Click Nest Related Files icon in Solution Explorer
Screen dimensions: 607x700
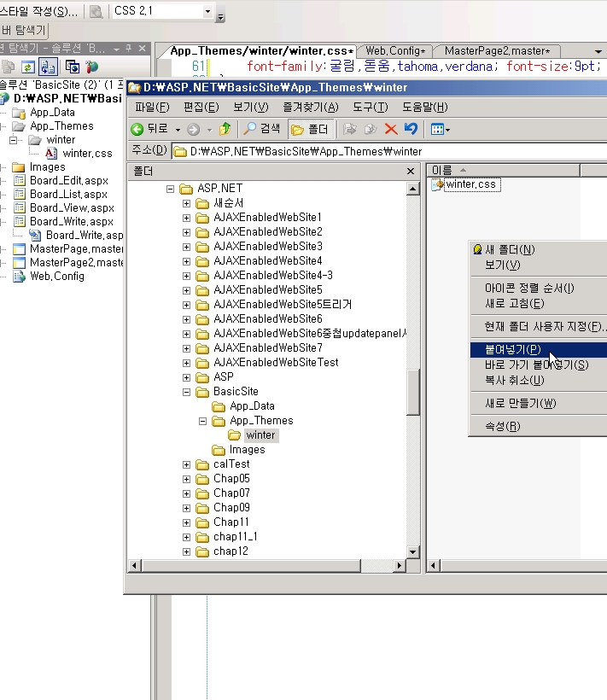click(x=48, y=67)
